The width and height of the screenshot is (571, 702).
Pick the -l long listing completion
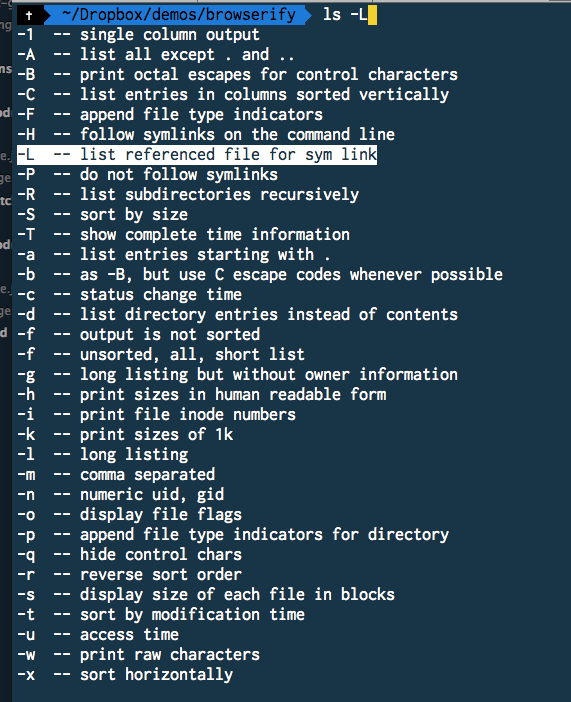pyautogui.click(x=103, y=455)
